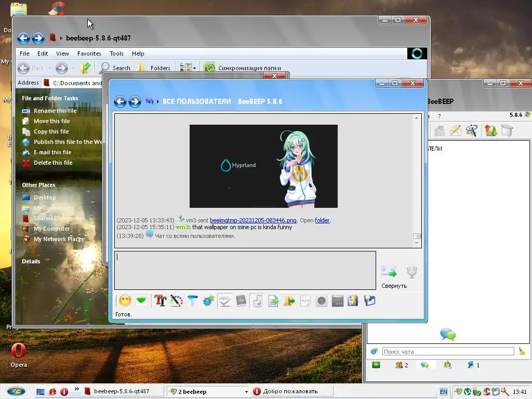
Task: Click the send folder icon with green arrow
Action: point(289,301)
